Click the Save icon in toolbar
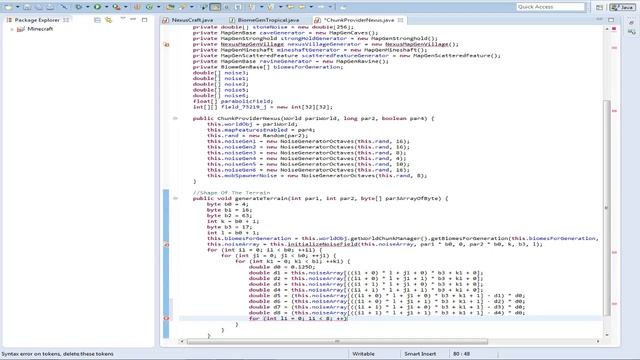This screenshot has width=640, height=360. [27, 7]
